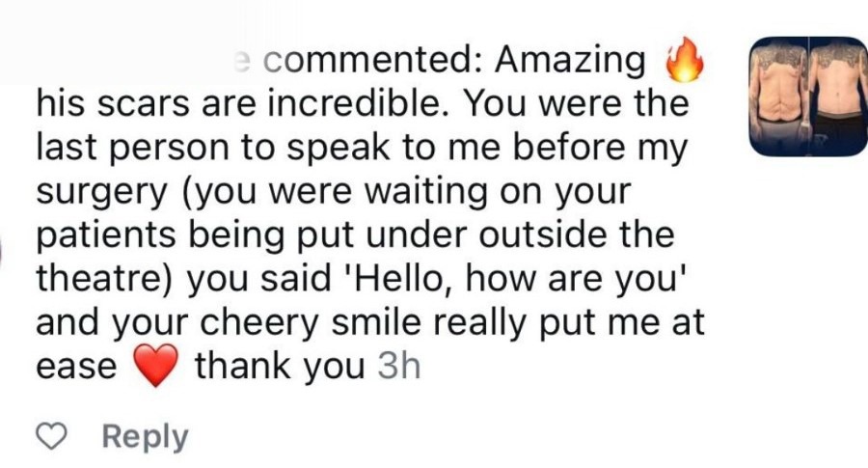Viewport: 868px width, 468px height.
Task: Click the 'thank you' text near the timestamp
Action: click(x=280, y=368)
